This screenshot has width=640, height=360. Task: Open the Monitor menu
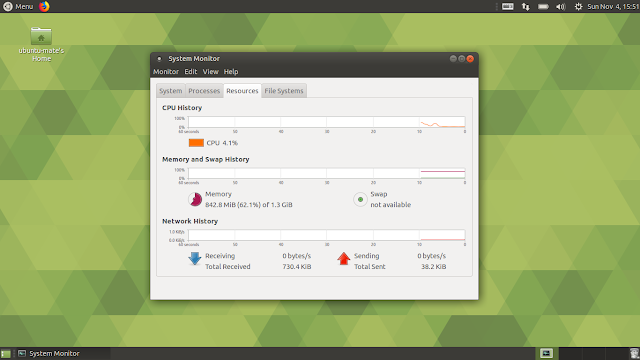166,71
